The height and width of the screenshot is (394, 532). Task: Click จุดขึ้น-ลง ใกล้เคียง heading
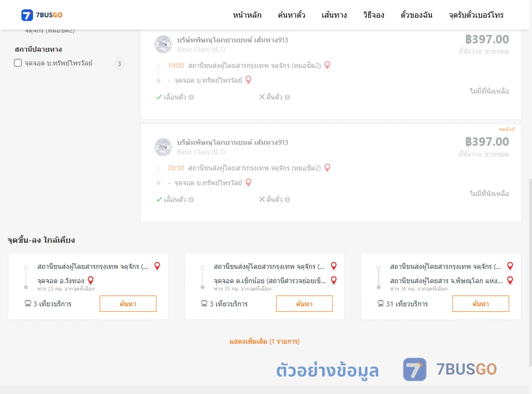coord(41,240)
